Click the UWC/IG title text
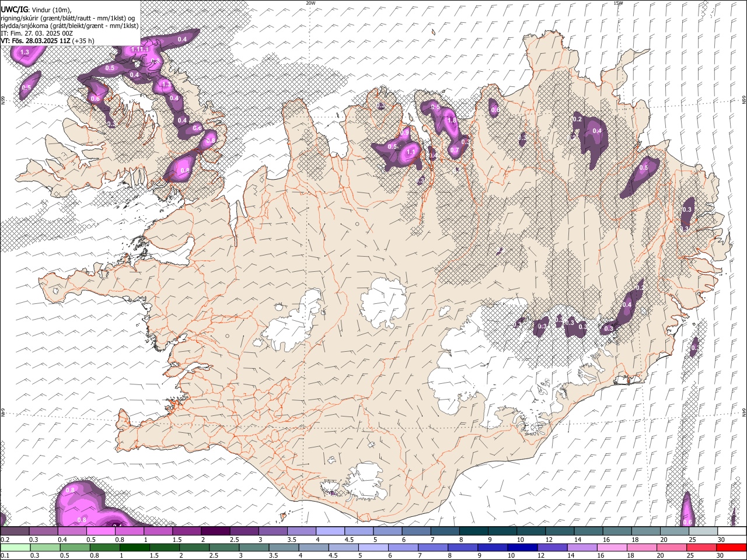This screenshot has height=560, width=747. point(15,9)
